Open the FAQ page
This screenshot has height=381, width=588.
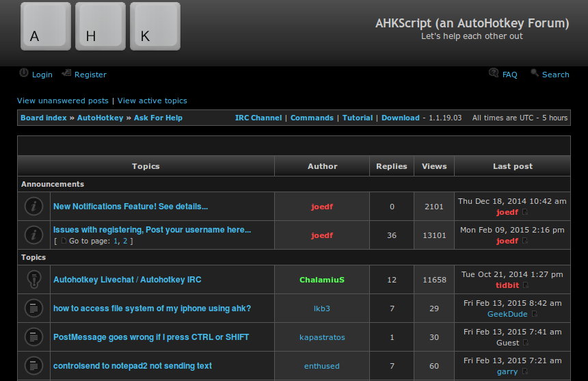coord(509,75)
